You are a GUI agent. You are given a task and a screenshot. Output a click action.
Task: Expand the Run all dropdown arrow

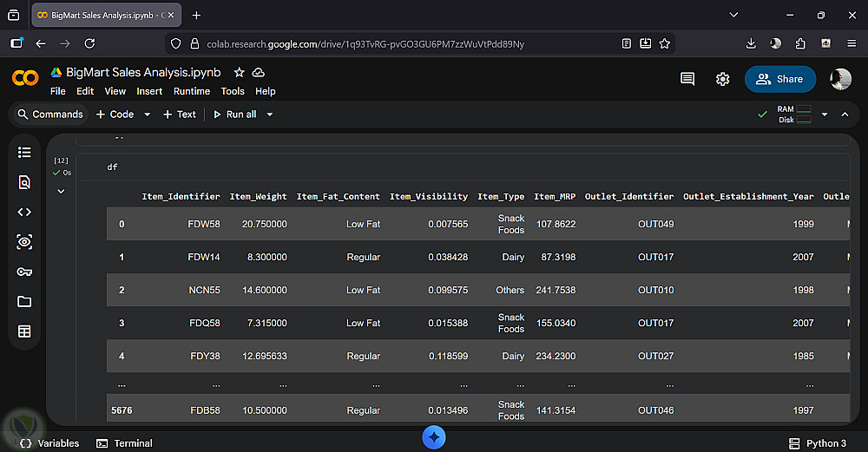point(270,115)
